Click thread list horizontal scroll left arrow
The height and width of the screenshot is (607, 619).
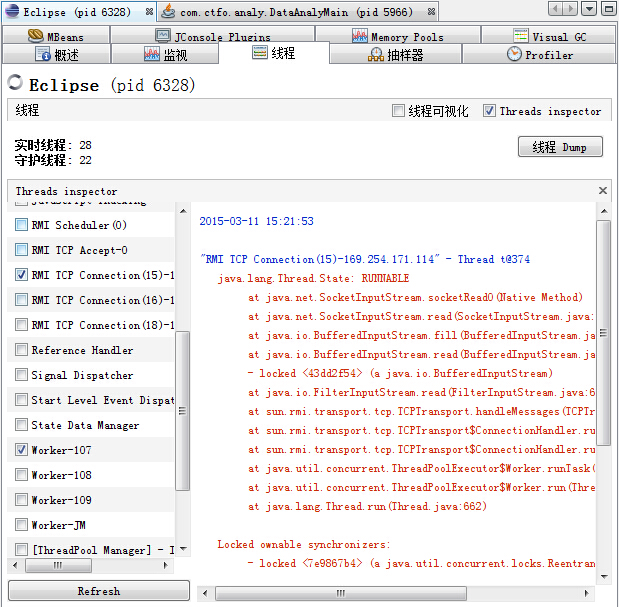tap(15, 565)
